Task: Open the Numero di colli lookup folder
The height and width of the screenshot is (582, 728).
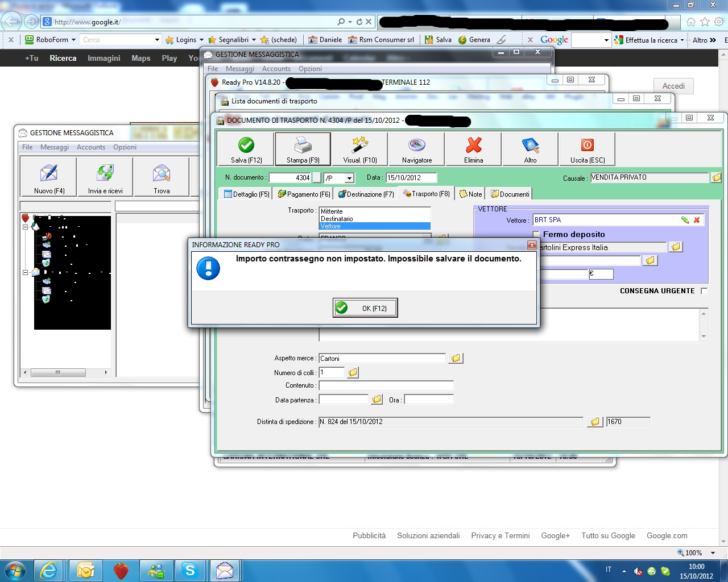Action: point(353,372)
